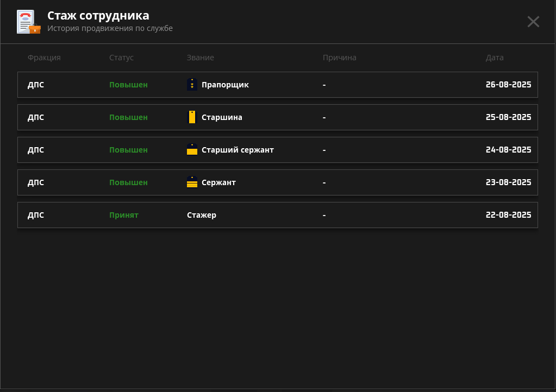The height and width of the screenshot is (392, 556).
Task: Click the date 22-08-2025
Action: pyautogui.click(x=508, y=215)
